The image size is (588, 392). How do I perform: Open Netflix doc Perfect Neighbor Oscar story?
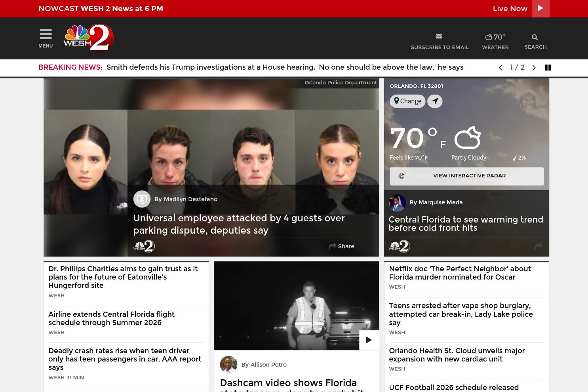(460, 273)
